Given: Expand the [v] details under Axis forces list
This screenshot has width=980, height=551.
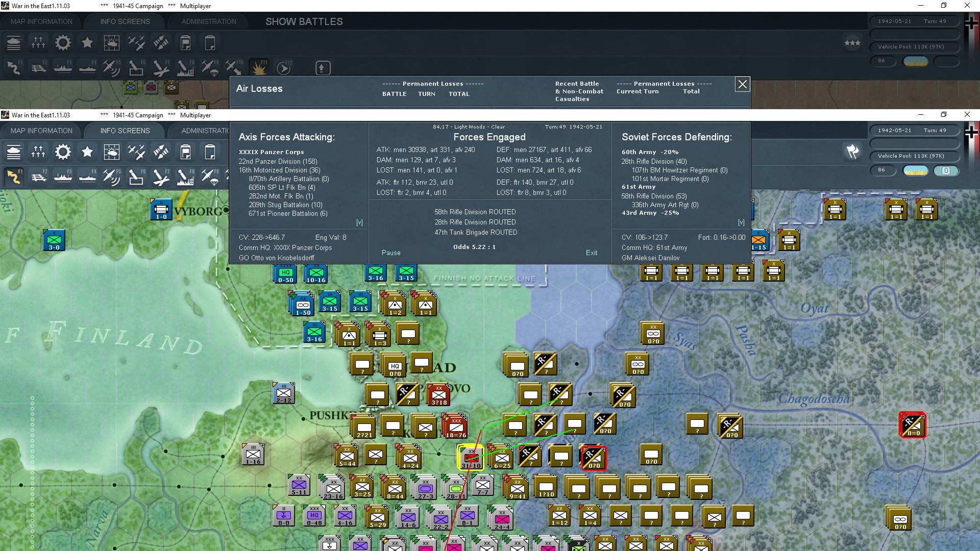Looking at the screenshot, I should [x=360, y=222].
